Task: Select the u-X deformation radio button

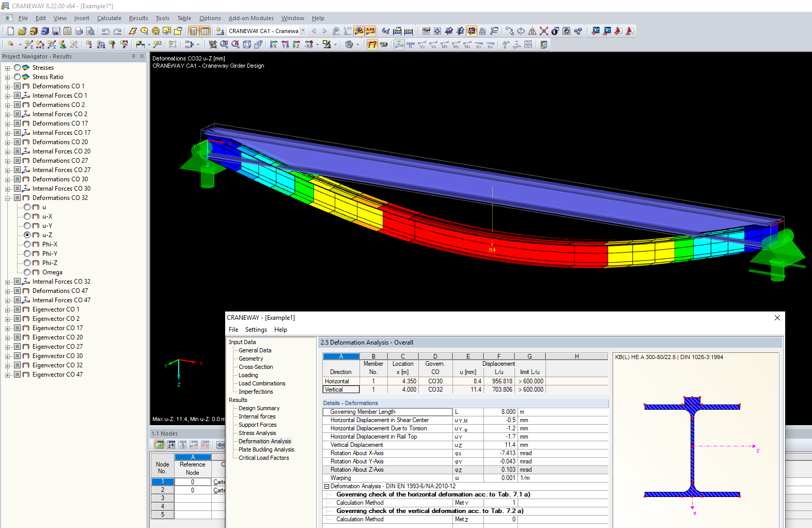Action: 27,216
